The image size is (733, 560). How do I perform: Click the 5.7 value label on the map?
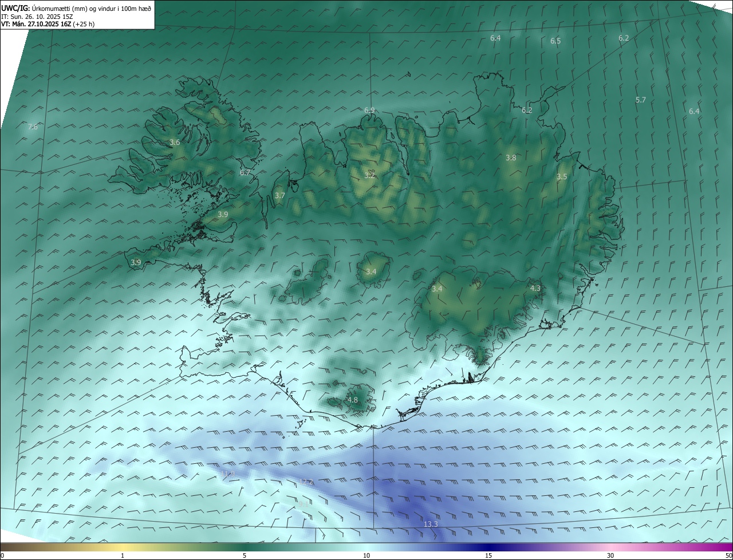(641, 100)
